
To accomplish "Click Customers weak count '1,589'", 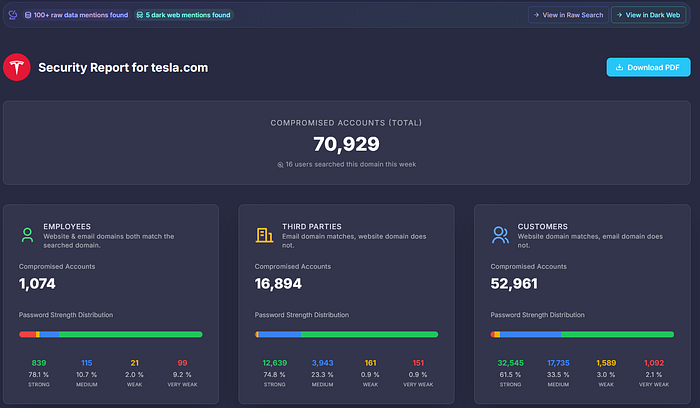I will (606, 363).
